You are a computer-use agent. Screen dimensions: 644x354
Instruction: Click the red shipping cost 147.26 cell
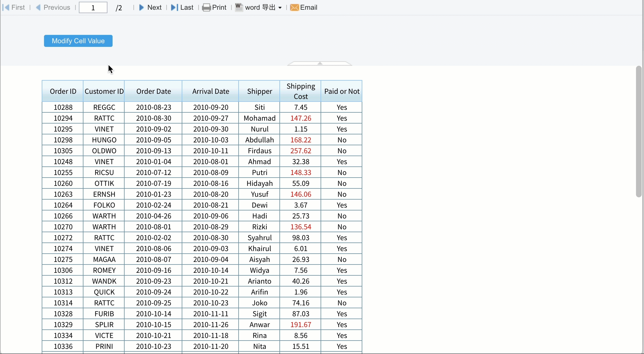click(x=301, y=118)
